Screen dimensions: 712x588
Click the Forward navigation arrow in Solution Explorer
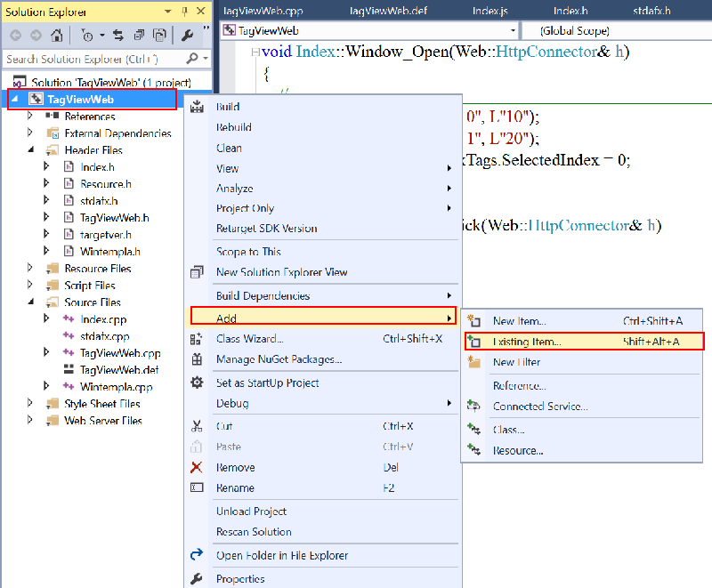click(36, 35)
